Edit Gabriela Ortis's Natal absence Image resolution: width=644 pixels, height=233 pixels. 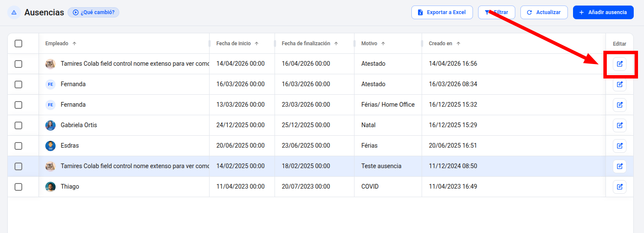(620, 125)
